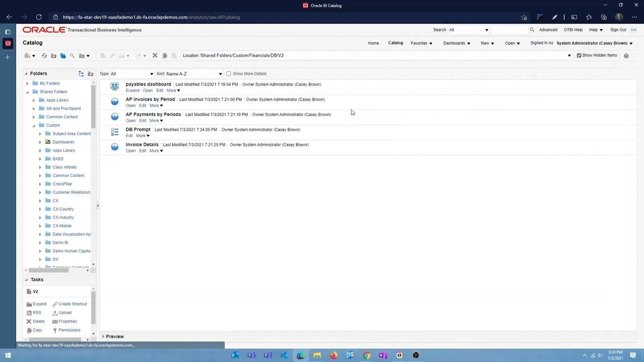Click the payables dashboard item icon
The width and height of the screenshot is (644, 362).
115,86
